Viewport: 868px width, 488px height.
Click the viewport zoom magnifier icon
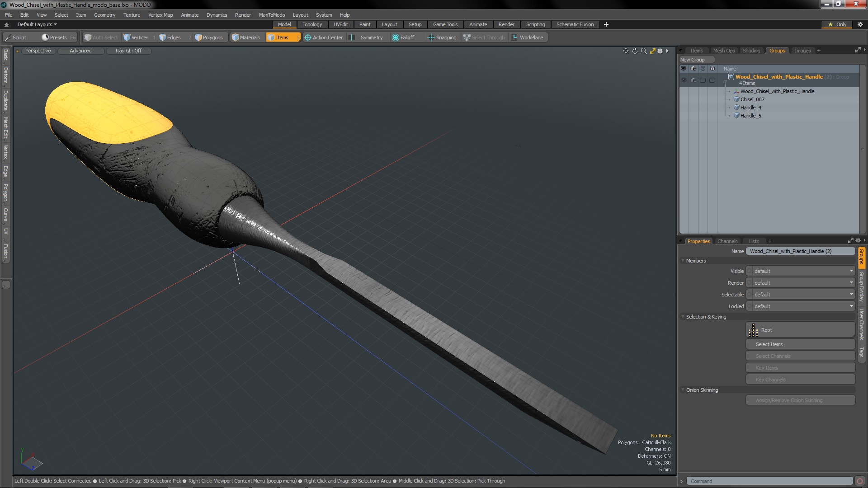click(644, 51)
